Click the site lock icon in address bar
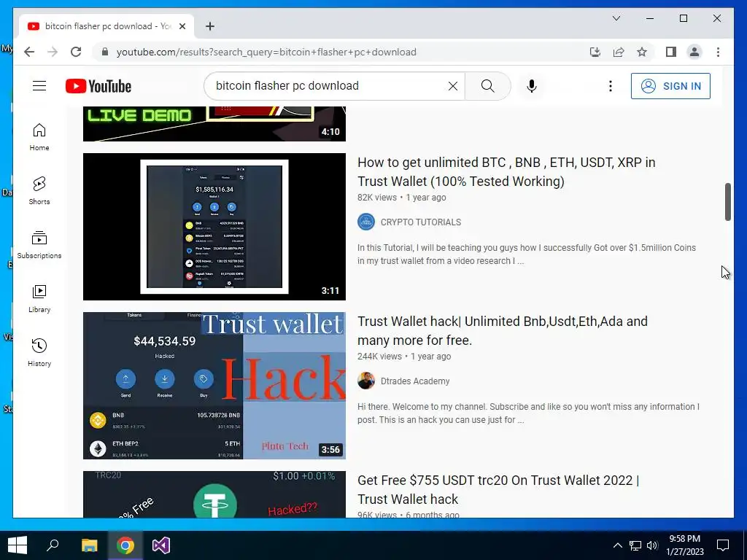Image resolution: width=747 pixels, height=560 pixels. [105, 52]
